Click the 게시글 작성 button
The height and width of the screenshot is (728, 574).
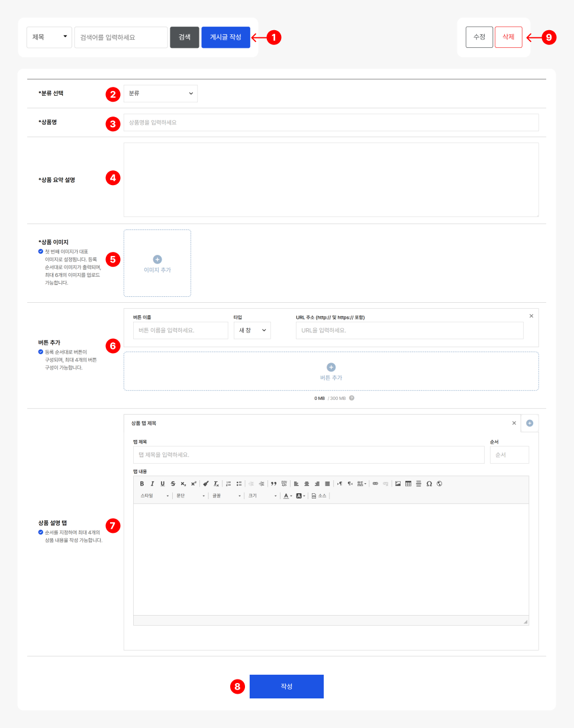click(x=225, y=37)
